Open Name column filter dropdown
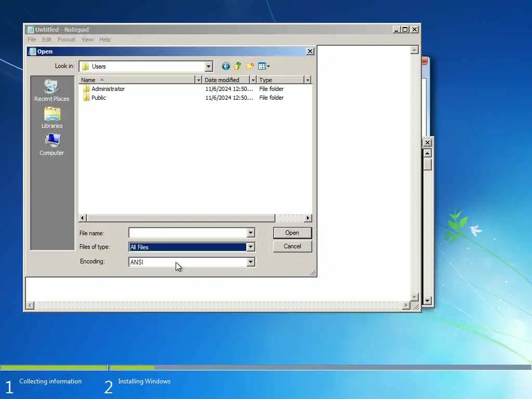Screen dimensions: 532x399 tap(198, 79)
